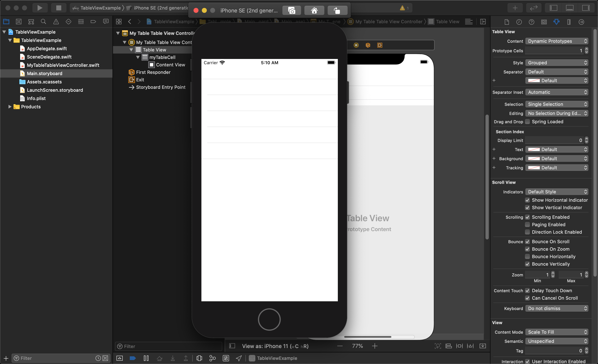Show the Quick Help inspector
This screenshot has width=598, height=364.
tap(531, 22)
